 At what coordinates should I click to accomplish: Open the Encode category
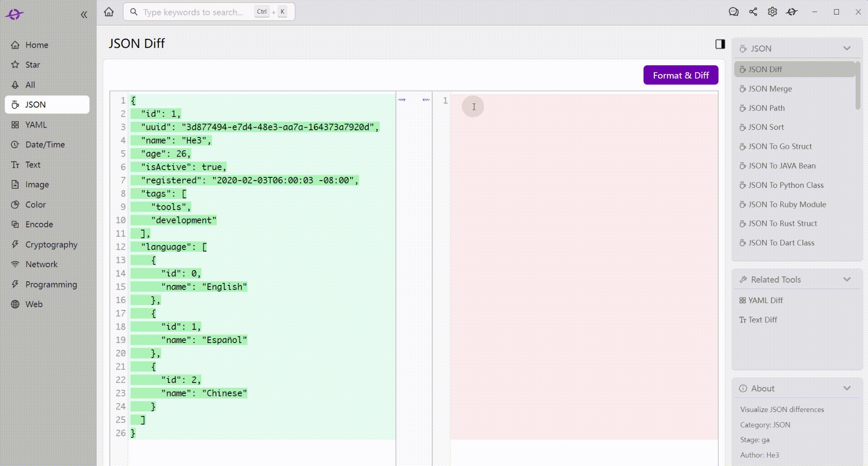[47, 225]
